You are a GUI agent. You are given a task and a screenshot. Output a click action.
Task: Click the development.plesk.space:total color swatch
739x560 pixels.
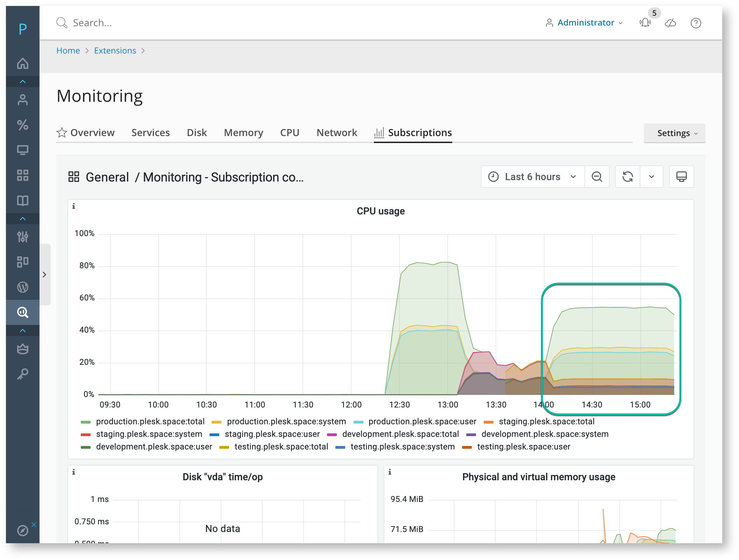pyautogui.click(x=332, y=434)
